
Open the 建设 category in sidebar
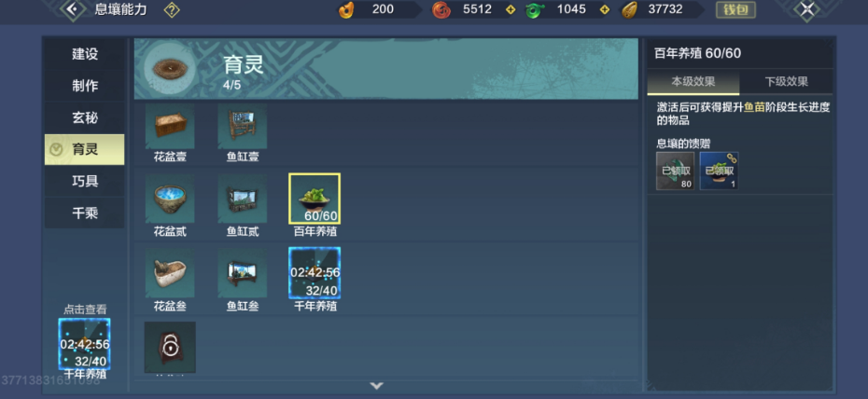[85, 54]
